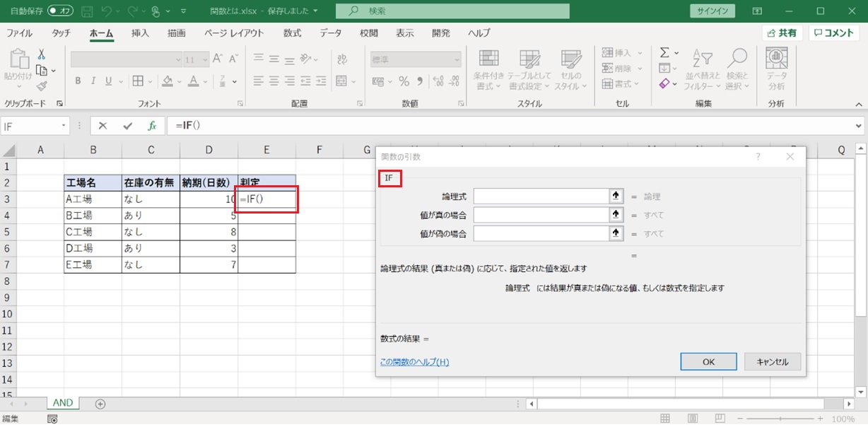Toggle the 自動保存 switch

coord(61,11)
